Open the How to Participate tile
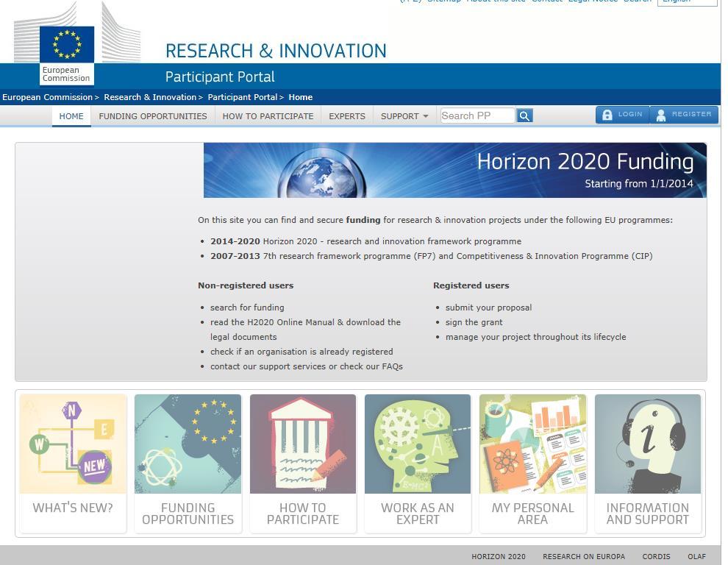This screenshot has height=565, width=728. (x=303, y=463)
